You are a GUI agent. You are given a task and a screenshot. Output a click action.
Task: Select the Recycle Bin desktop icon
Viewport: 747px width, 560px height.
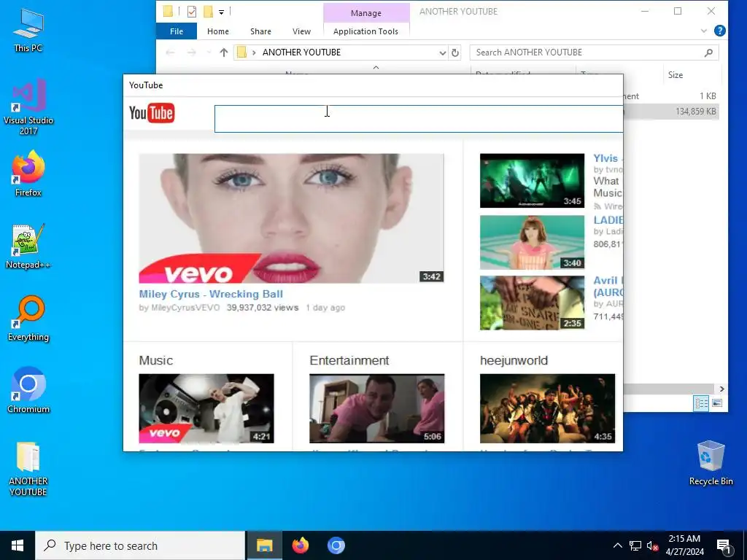click(711, 463)
